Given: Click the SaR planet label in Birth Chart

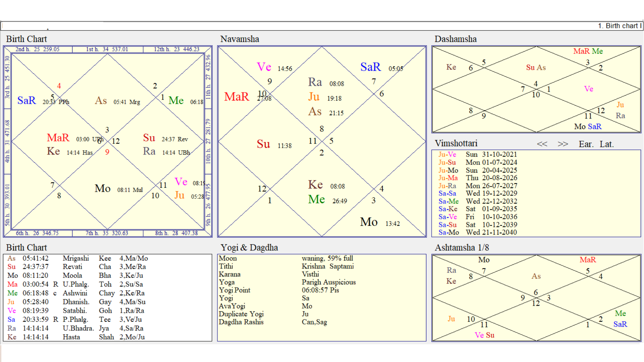Looking at the screenshot, I should pyautogui.click(x=26, y=100).
